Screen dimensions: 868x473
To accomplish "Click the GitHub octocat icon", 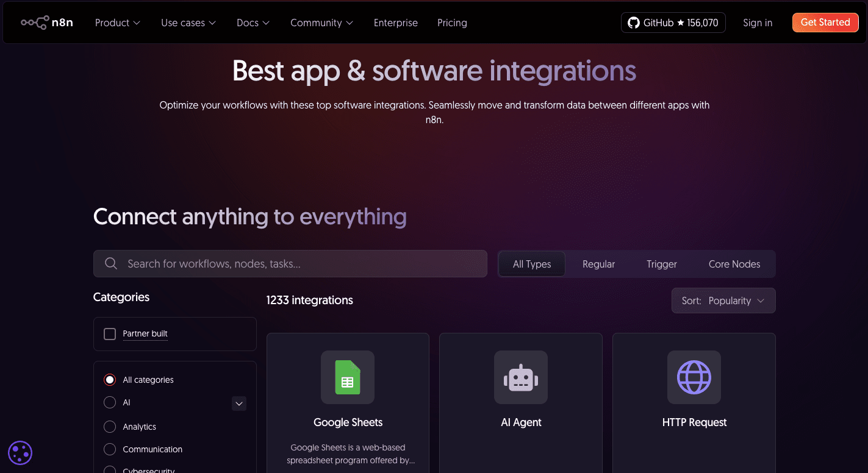I will pos(632,22).
